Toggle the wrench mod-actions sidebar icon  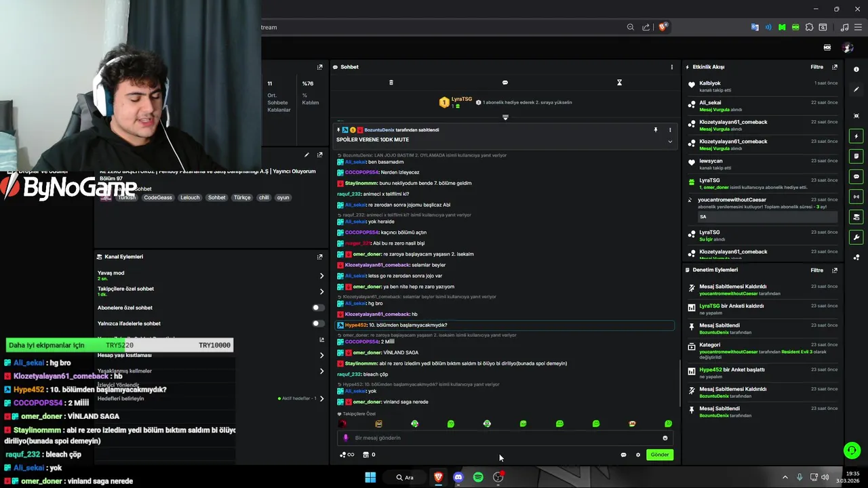click(x=856, y=238)
